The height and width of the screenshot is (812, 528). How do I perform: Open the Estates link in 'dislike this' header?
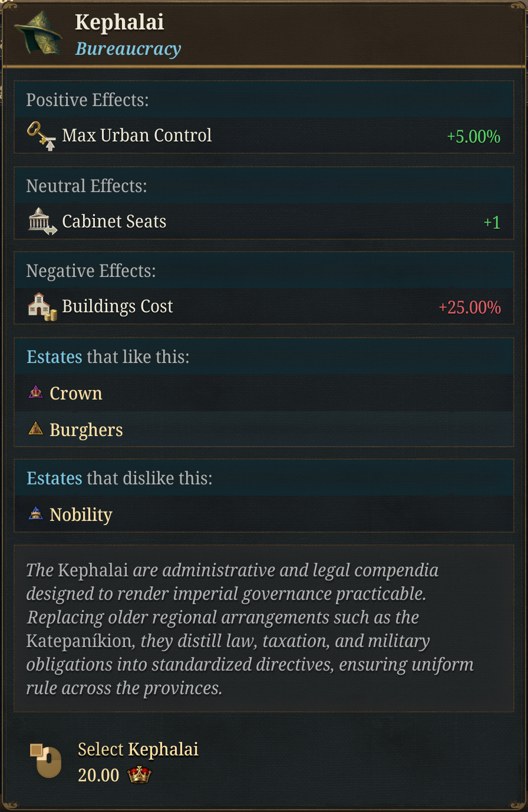tap(54, 478)
